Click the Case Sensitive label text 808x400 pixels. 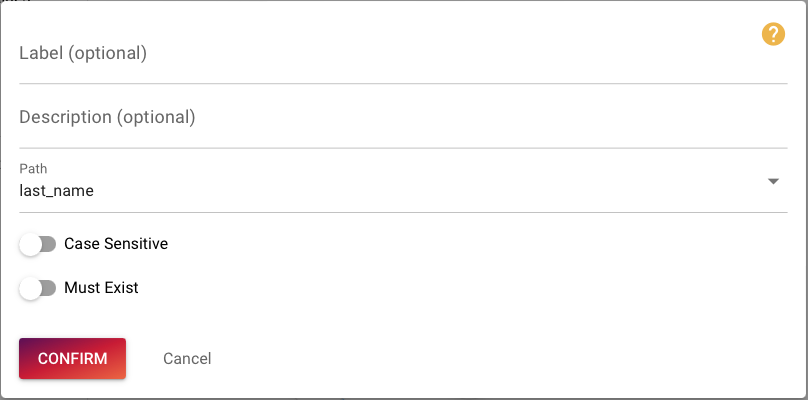point(116,244)
